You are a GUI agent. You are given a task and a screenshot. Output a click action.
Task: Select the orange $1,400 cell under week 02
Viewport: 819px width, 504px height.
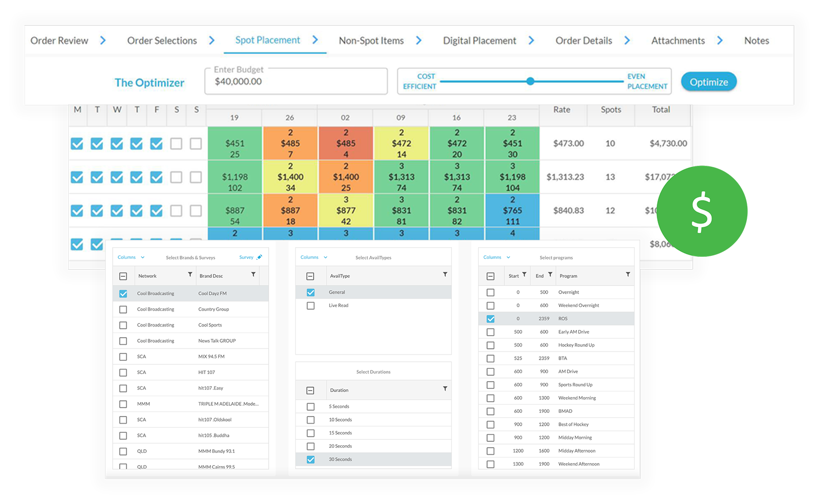tap(346, 177)
